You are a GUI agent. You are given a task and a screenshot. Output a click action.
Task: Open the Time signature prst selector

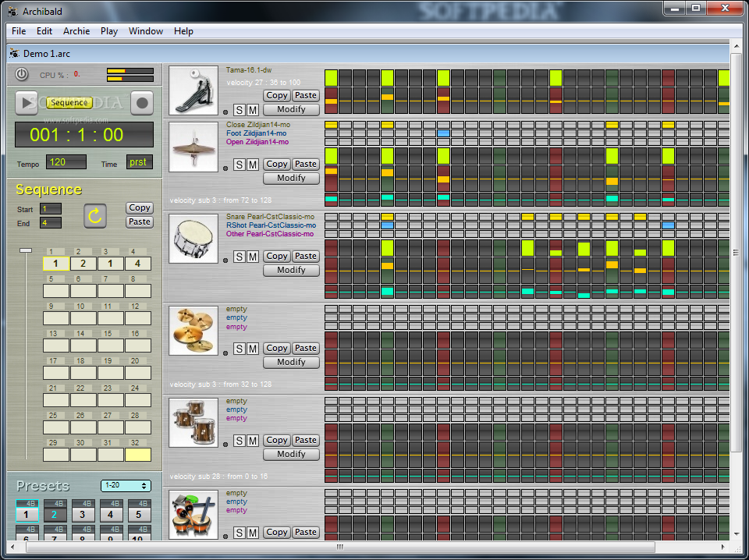140,162
